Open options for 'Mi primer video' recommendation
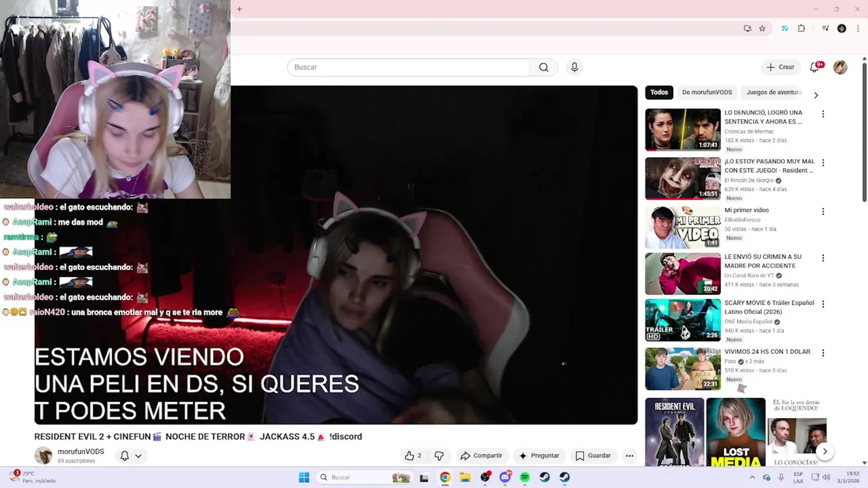This screenshot has width=868, height=488. [823, 211]
